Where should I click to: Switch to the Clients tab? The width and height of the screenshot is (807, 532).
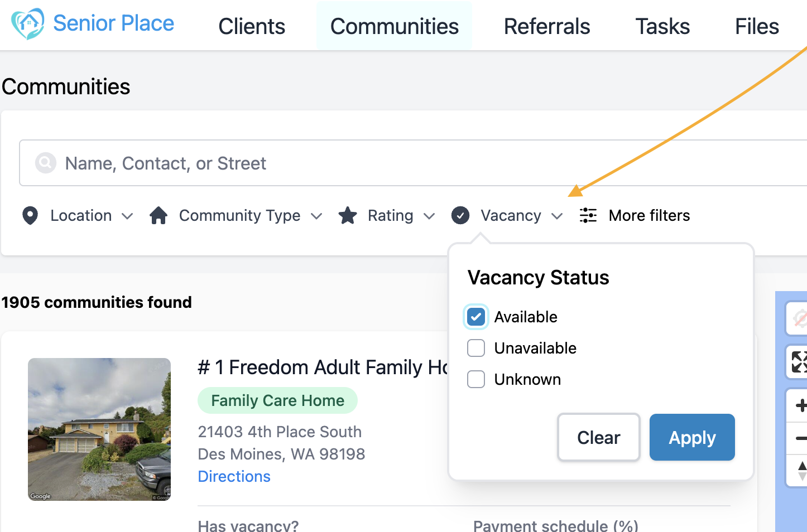click(252, 26)
